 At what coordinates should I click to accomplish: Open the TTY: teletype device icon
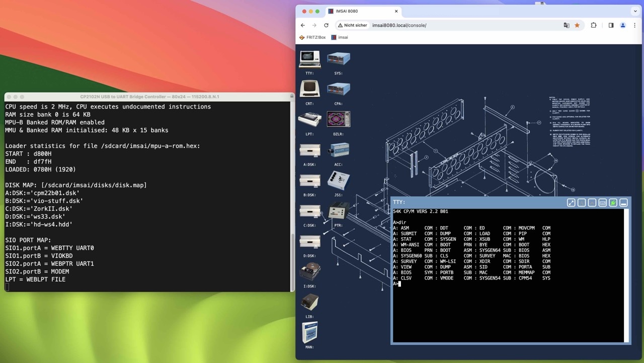point(309,59)
